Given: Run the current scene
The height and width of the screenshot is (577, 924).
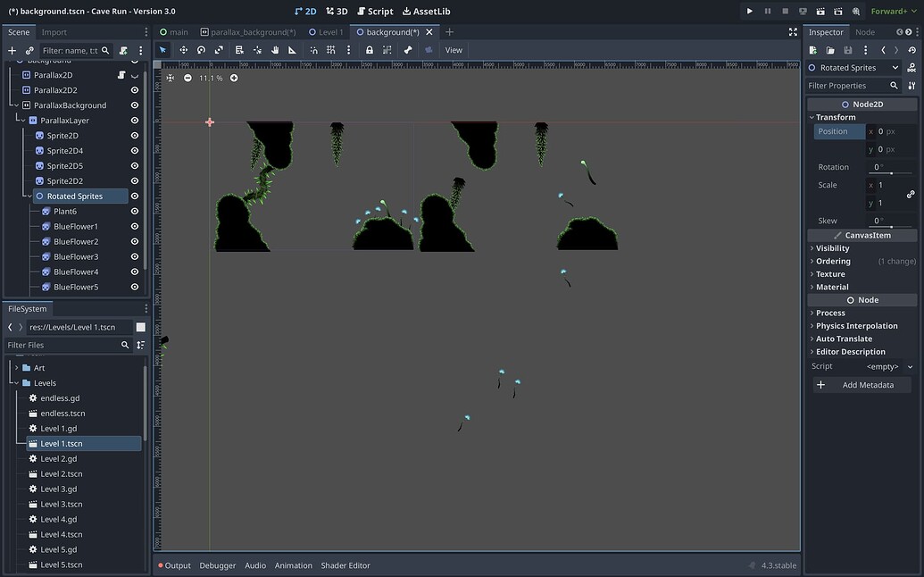Looking at the screenshot, I should 820,12.
